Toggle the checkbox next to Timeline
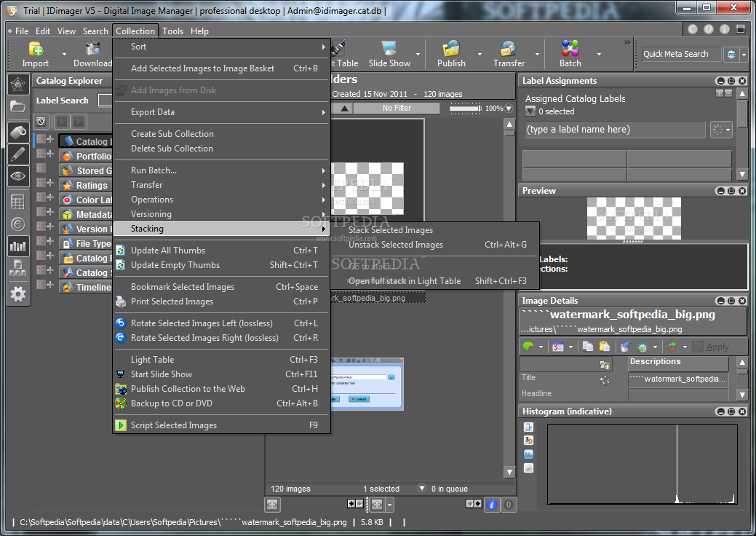The width and height of the screenshot is (756, 536). click(x=41, y=285)
